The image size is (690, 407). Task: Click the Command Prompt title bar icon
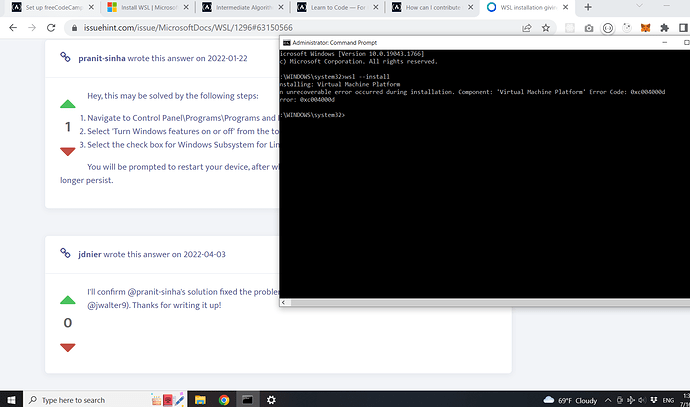[286, 43]
